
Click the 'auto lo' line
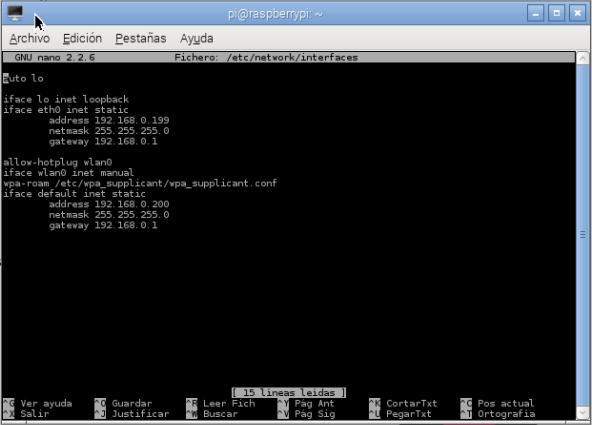pos(23,79)
